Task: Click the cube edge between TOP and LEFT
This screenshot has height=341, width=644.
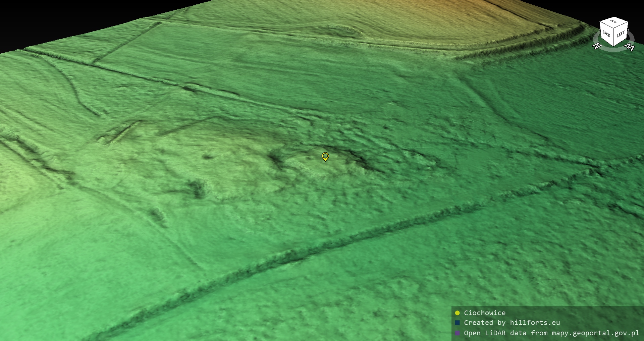Action: pos(621,24)
